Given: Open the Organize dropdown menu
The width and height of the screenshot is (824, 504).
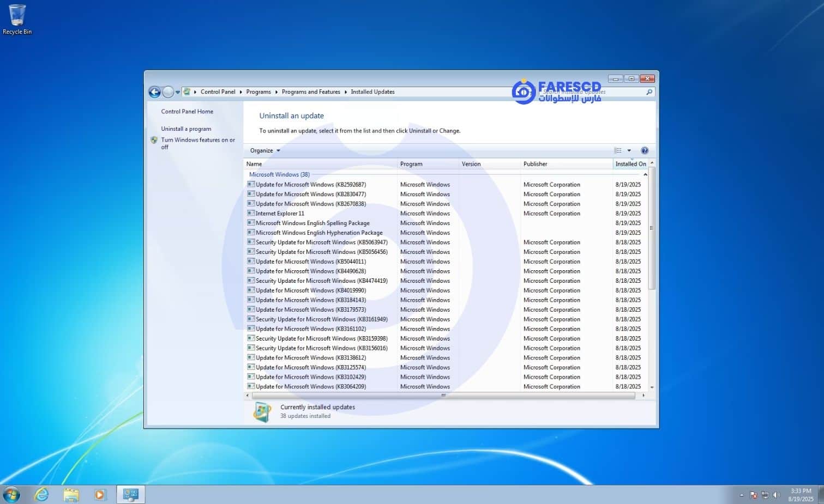Looking at the screenshot, I should [265, 150].
